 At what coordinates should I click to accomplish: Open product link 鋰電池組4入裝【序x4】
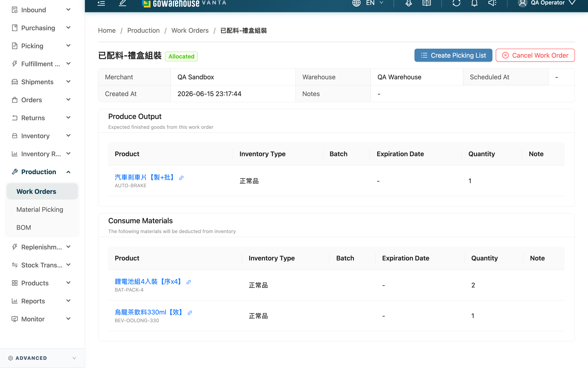pyautogui.click(x=149, y=282)
